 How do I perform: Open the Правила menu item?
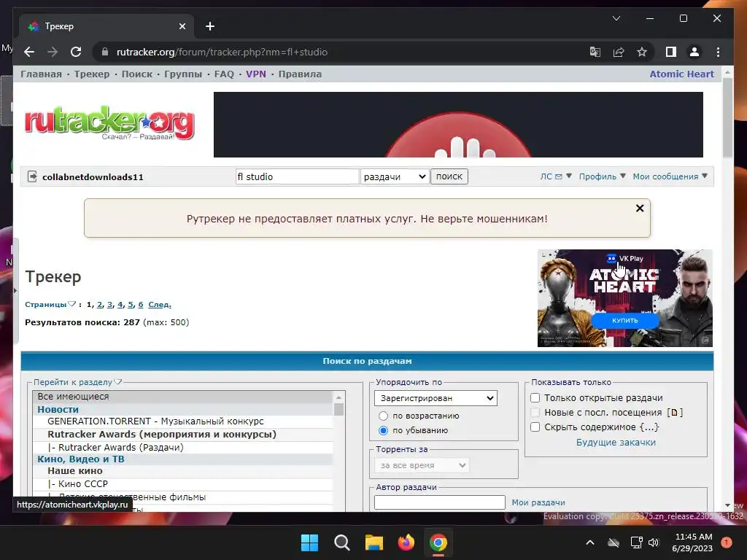coord(300,74)
